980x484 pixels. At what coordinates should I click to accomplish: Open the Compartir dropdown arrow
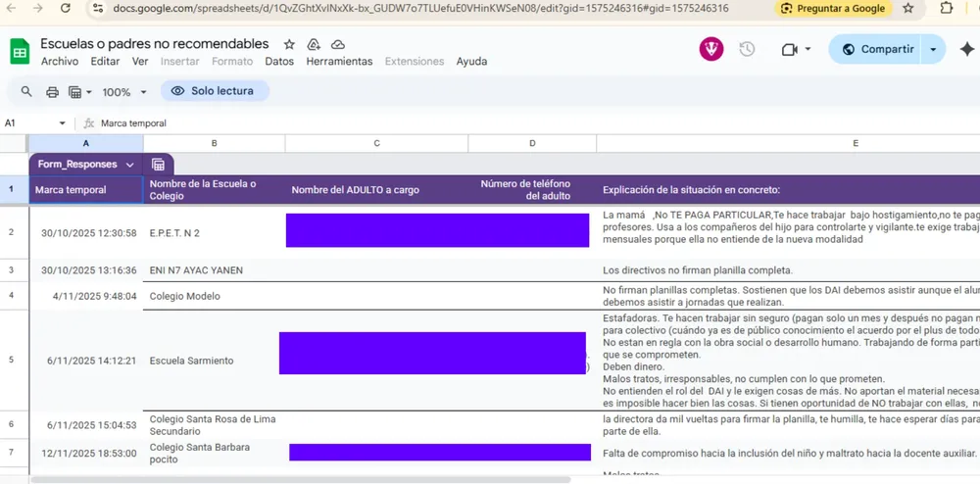933,49
